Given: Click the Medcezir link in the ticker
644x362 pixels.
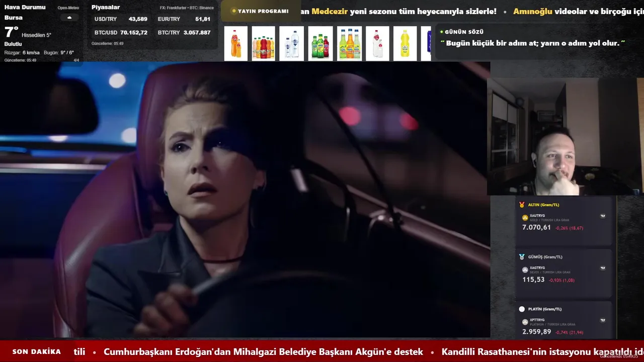Looking at the screenshot, I should pyautogui.click(x=330, y=11).
